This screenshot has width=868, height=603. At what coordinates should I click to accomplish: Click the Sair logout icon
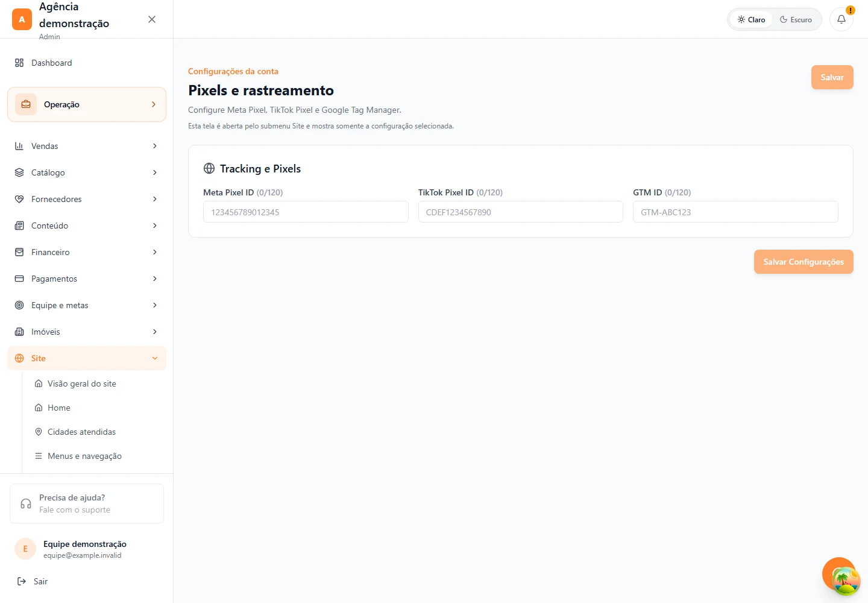pyautogui.click(x=22, y=581)
